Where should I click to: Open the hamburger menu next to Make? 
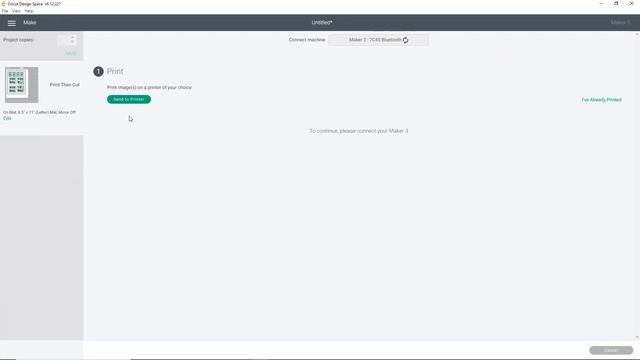tap(11, 23)
